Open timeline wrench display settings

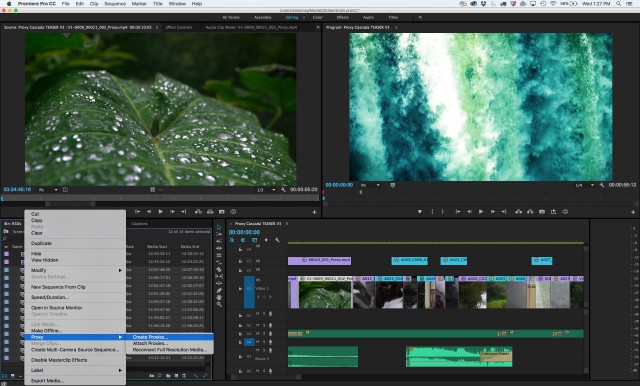277,240
